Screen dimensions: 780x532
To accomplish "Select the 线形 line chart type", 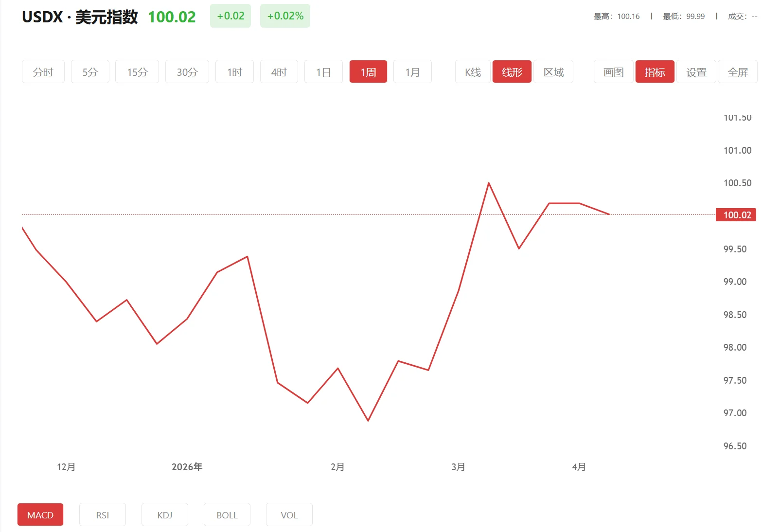I will tap(512, 72).
